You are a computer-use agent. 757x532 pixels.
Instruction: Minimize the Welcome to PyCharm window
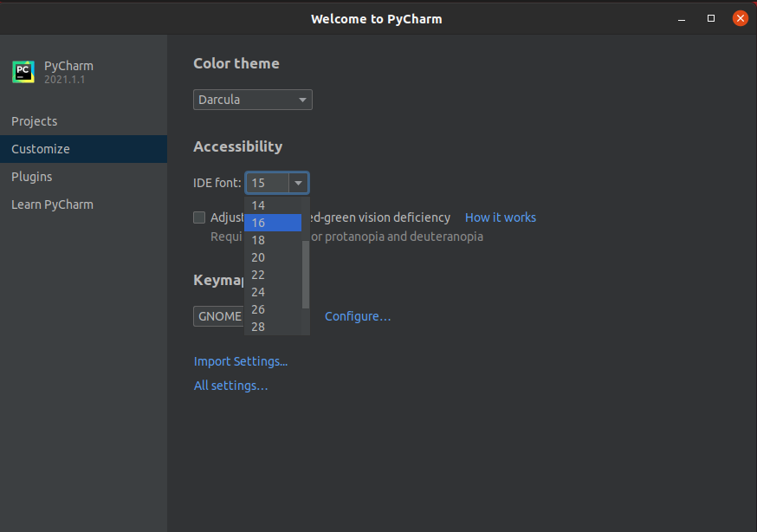coord(682,19)
